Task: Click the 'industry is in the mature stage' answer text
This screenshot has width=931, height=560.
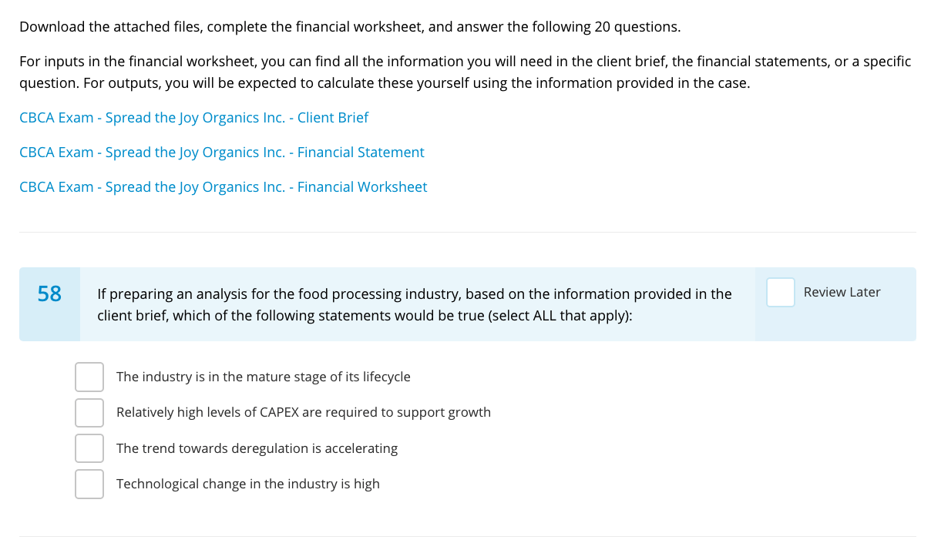Action: [263, 377]
